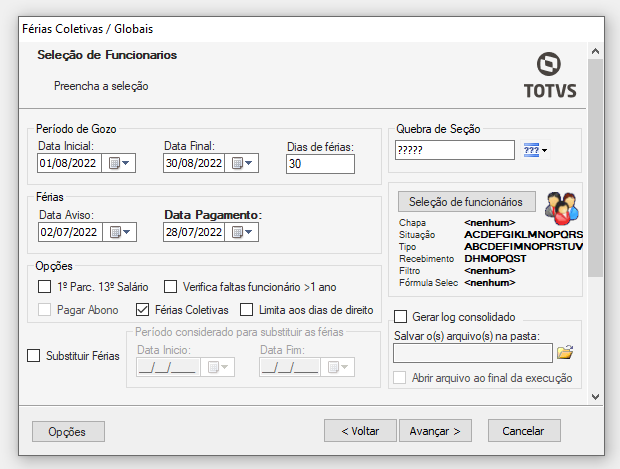Click the employees group icon
Viewport: 620px width, 469px height.
pyautogui.click(x=562, y=208)
